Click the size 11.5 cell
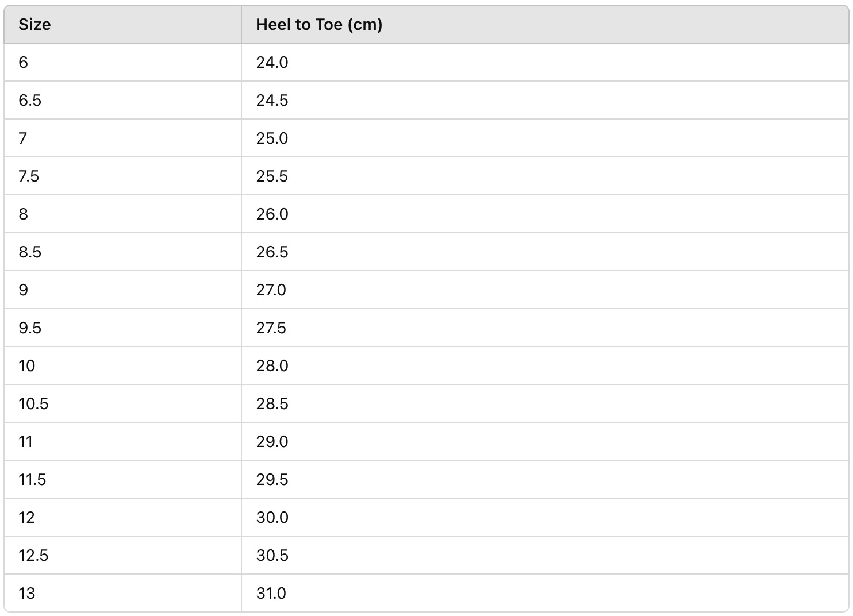The height and width of the screenshot is (616, 853). click(32, 479)
